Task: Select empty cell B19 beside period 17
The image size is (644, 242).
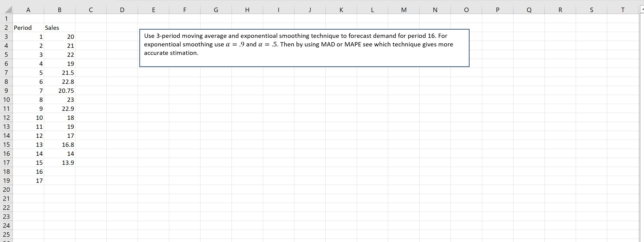Action: [59, 180]
